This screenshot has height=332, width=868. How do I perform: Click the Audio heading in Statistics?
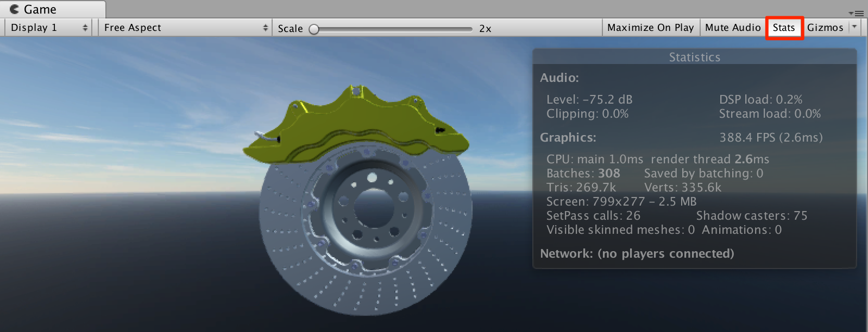559,78
